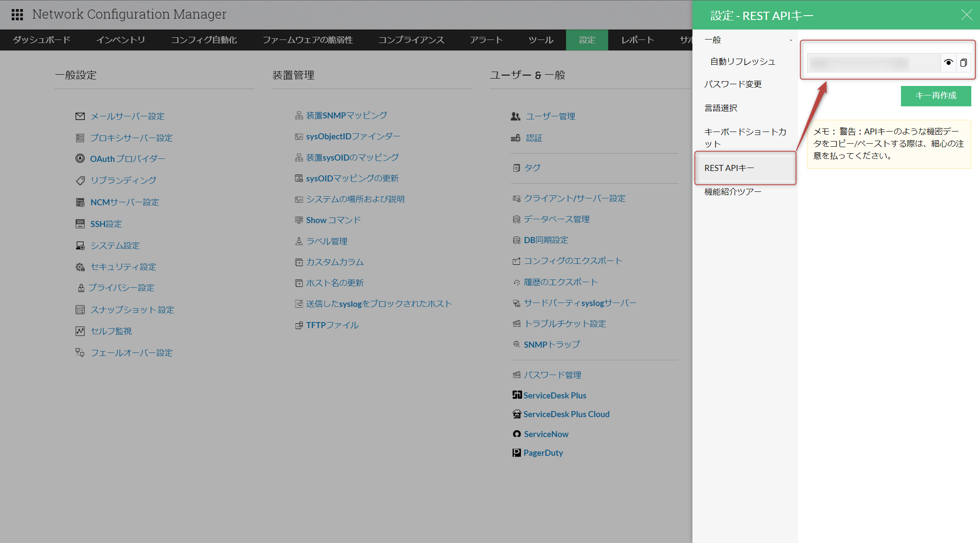Open the データベース管理 link
The height and width of the screenshot is (543, 980).
point(556,219)
